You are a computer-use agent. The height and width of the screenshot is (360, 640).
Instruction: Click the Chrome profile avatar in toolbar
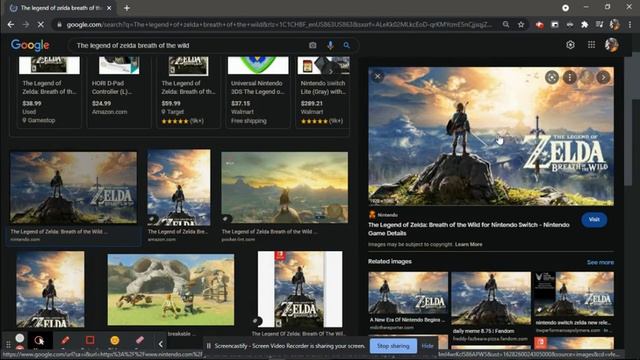click(615, 25)
